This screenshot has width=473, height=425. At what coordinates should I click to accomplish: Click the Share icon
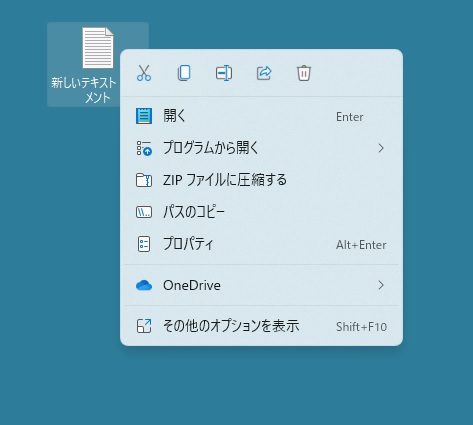click(x=264, y=73)
